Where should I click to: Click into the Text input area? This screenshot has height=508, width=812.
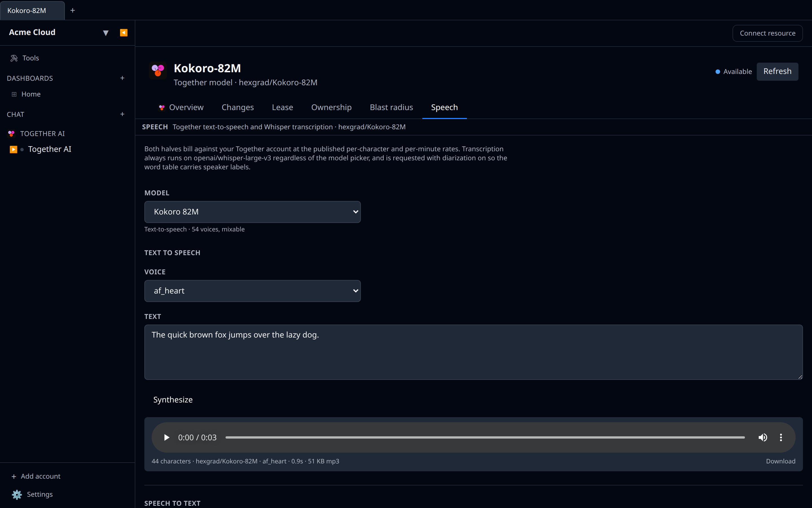(473, 352)
